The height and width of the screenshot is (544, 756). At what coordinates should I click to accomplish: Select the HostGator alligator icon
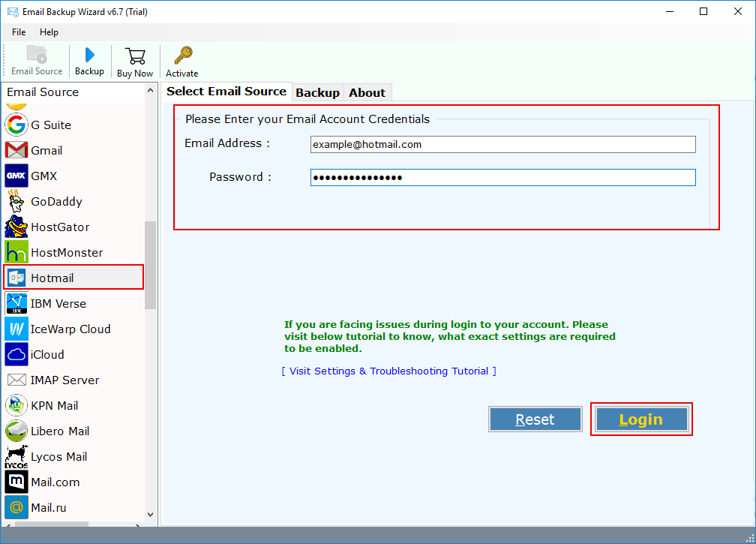point(16,227)
